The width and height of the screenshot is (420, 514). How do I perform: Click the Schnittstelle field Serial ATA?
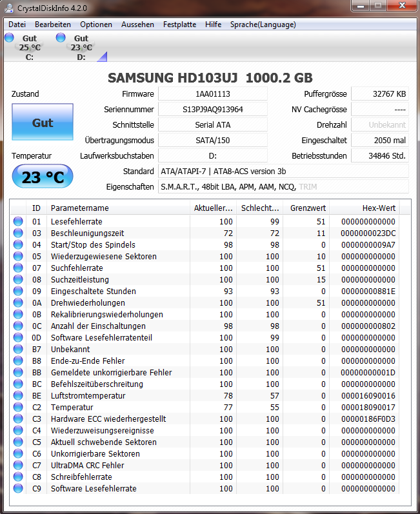point(213,124)
